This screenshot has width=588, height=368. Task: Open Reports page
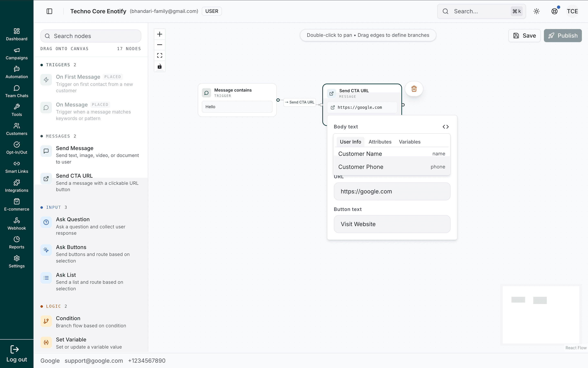click(x=17, y=242)
